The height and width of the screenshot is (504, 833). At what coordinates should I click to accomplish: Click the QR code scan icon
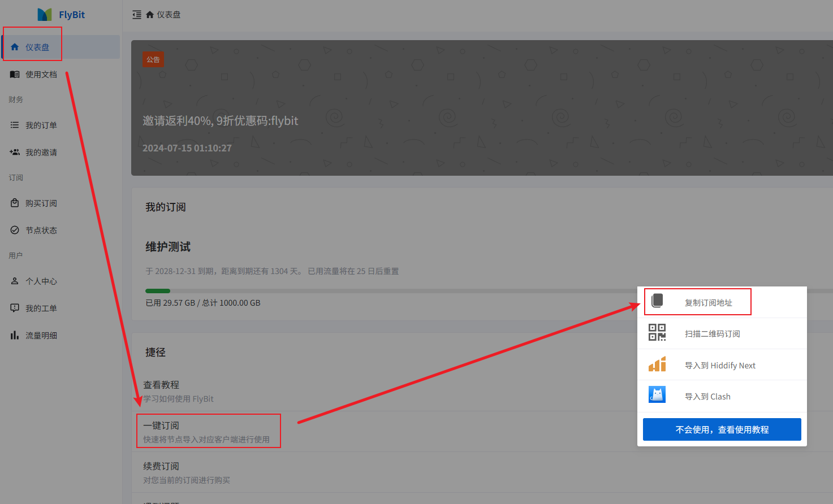[x=657, y=333]
